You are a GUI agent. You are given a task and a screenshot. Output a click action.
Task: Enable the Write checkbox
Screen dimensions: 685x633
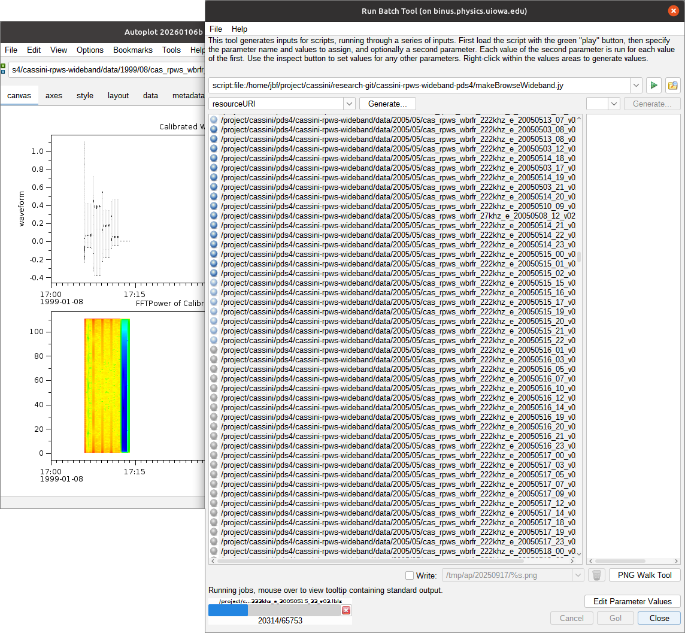click(409, 575)
